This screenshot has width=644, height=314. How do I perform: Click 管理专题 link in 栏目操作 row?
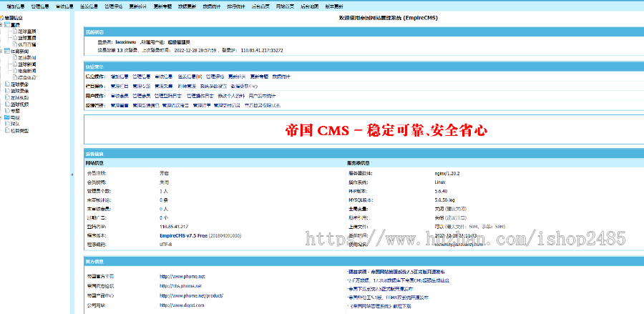(x=142, y=87)
